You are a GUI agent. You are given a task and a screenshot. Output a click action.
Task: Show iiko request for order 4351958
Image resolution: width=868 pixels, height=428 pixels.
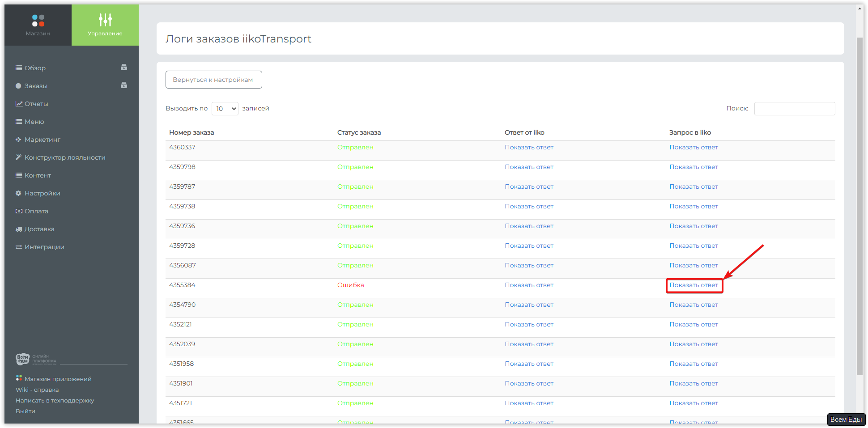[694, 364]
